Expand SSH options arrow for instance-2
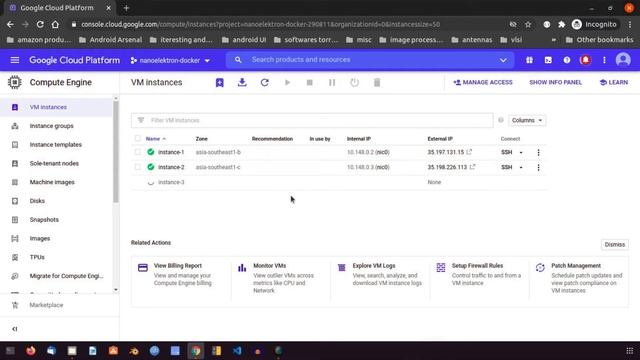Screen dimensions: 640x360 pos(521,167)
